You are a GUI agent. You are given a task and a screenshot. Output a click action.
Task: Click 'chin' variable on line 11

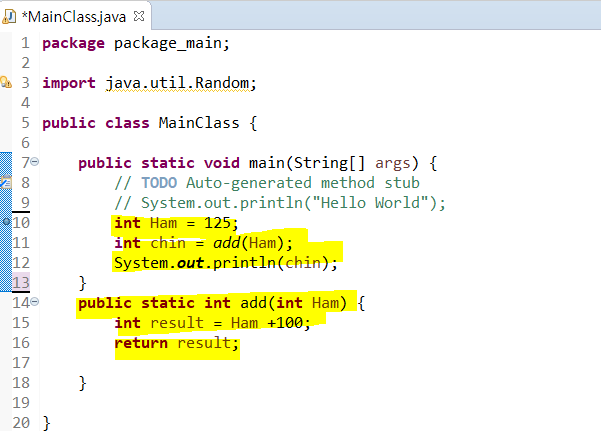click(168, 243)
